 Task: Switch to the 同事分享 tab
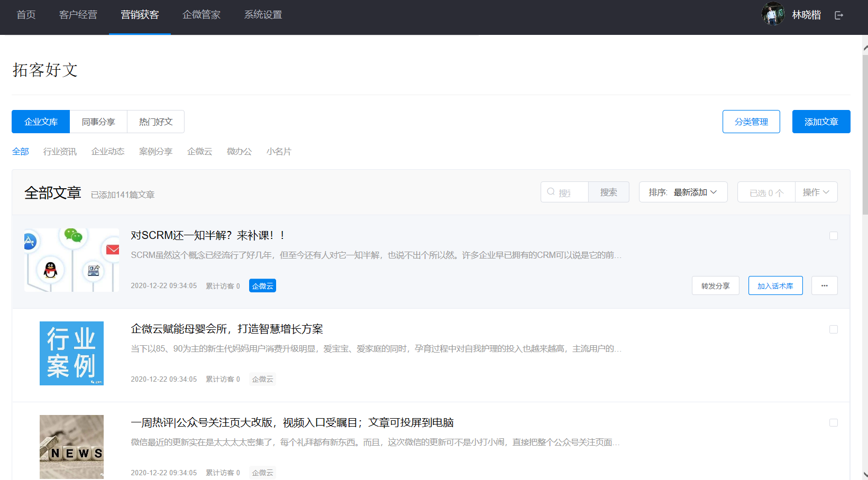(x=98, y=122)
